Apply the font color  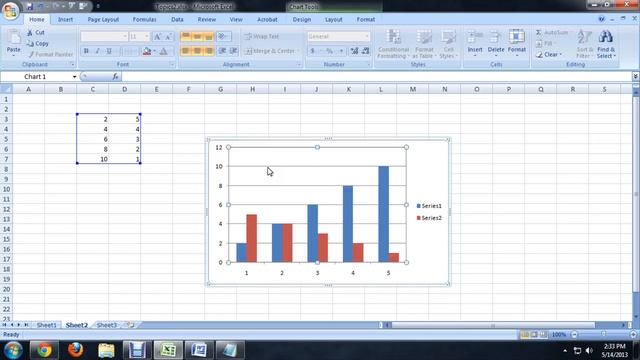(x=163, y=51)
